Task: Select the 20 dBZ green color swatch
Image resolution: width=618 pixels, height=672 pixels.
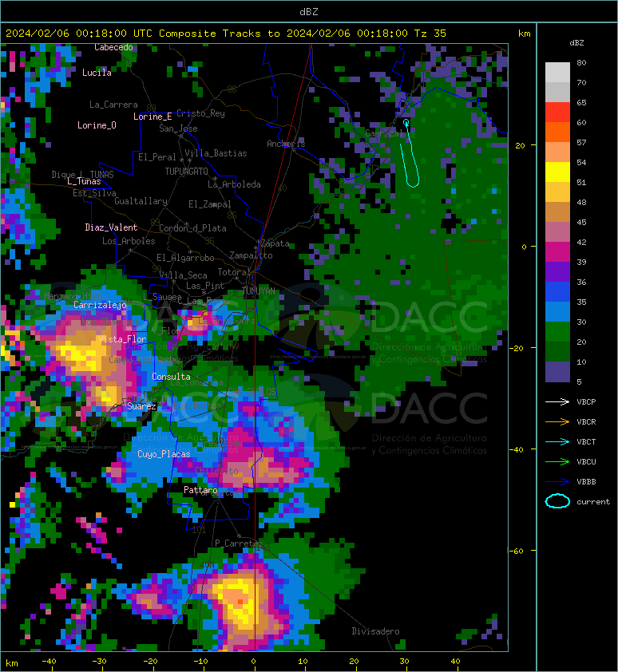Action: [x=557, y=332]
